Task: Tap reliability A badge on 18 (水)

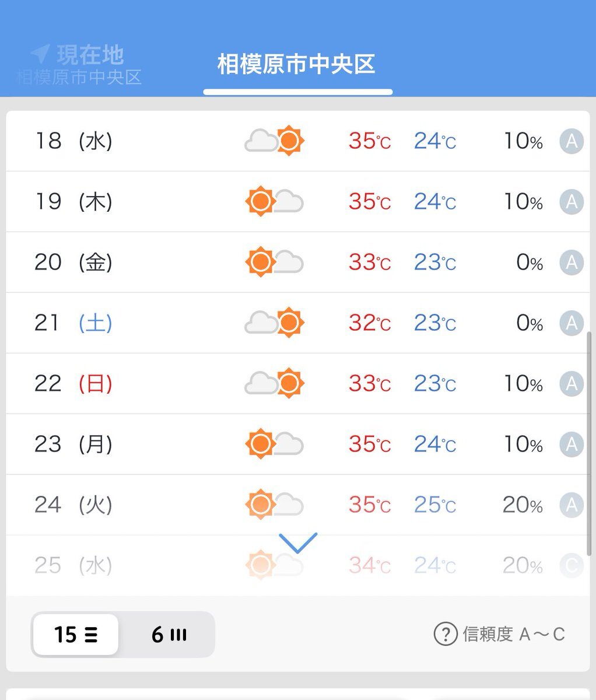Action: [572, 141]
